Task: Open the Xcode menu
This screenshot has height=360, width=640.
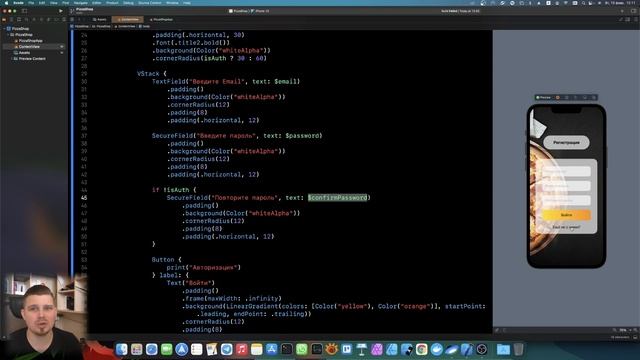Action: pyautogui.click(x=18, y=3)
